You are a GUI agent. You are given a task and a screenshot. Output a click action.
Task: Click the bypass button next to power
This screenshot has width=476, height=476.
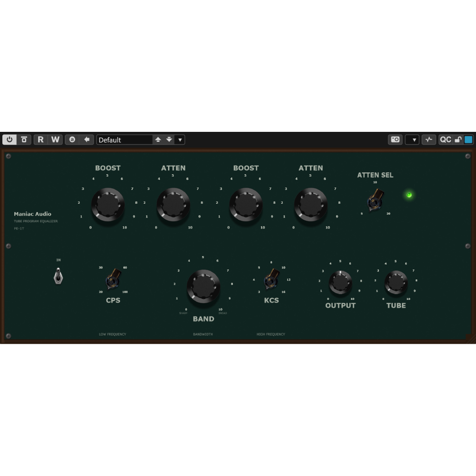(x=24, y=139)
